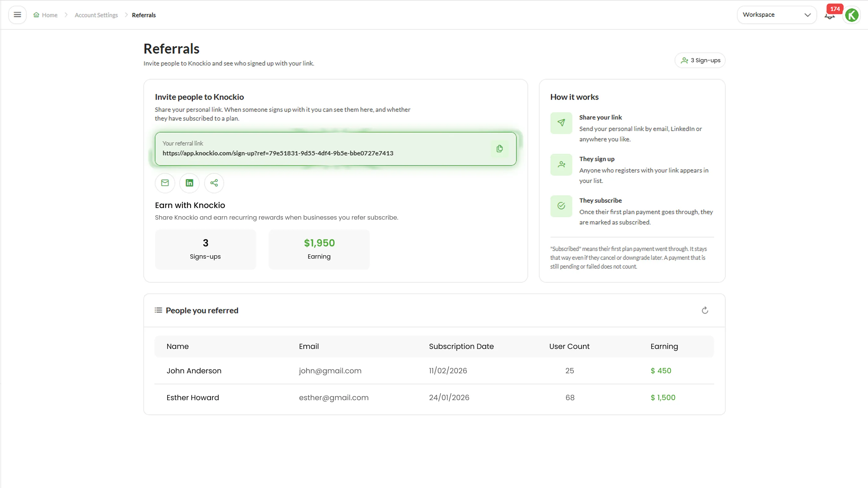The image size is (868, 488).
Task: Click the 24/01/2026 date cell
Action: [x=449, y=398]
